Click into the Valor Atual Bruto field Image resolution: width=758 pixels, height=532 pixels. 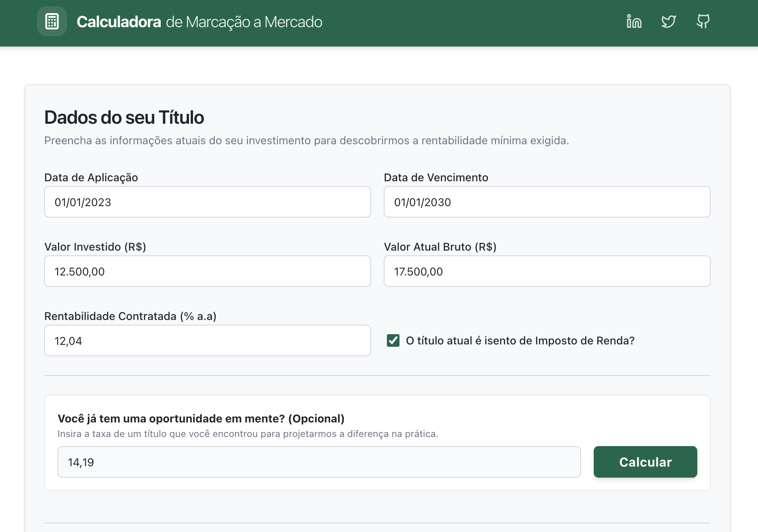click(547, 271)
